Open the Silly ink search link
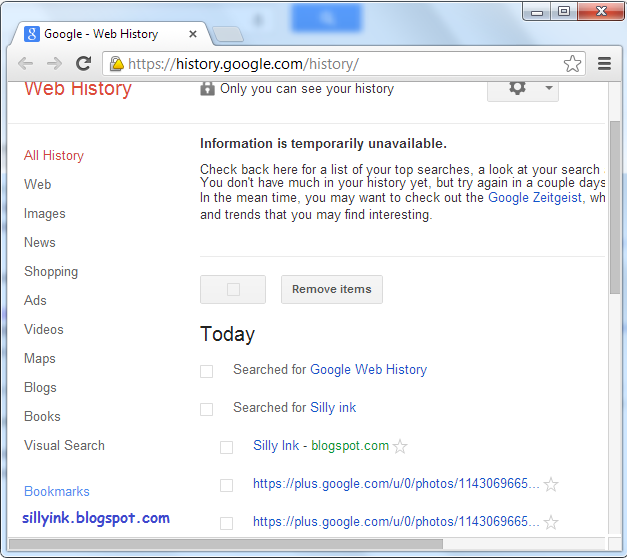The width and height of the screenshot is (627, 558). tap(333, 408)
